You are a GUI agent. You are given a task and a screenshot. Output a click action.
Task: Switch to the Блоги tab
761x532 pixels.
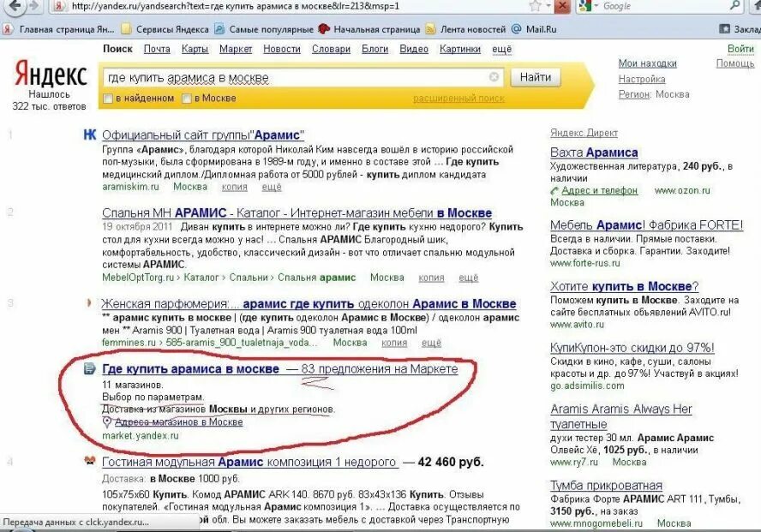point(375,49)
